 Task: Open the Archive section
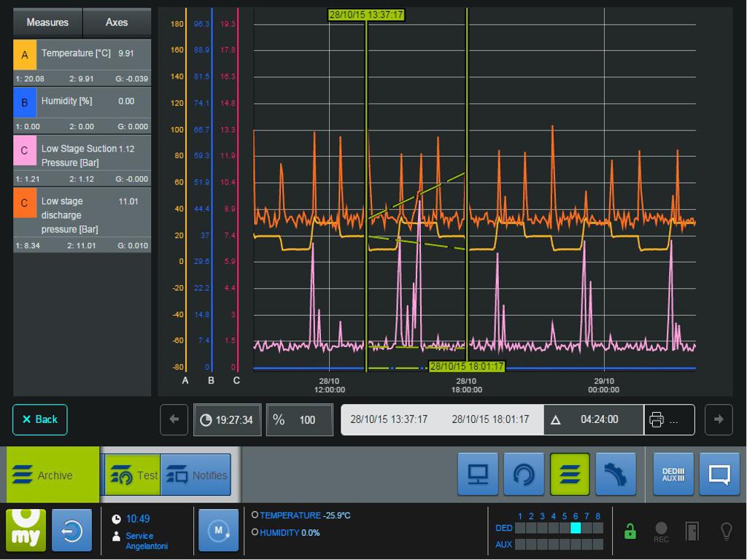53,475
